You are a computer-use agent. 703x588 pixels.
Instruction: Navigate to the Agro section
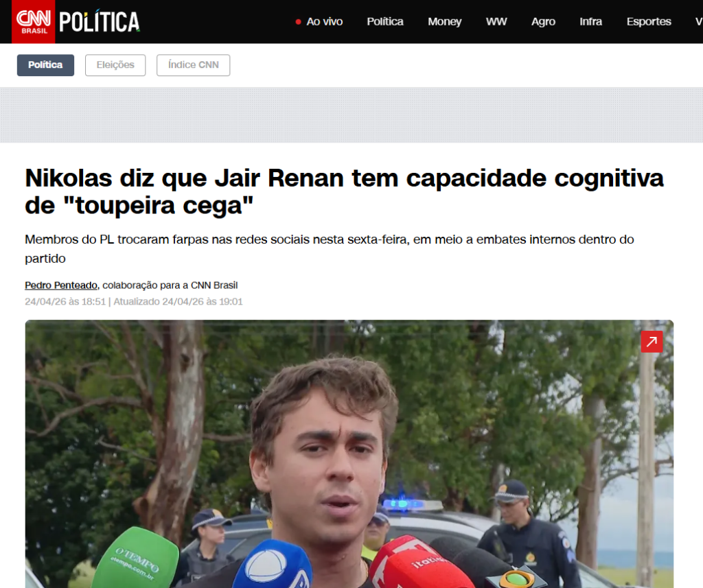pyautogui.click(x=543, y=21)
